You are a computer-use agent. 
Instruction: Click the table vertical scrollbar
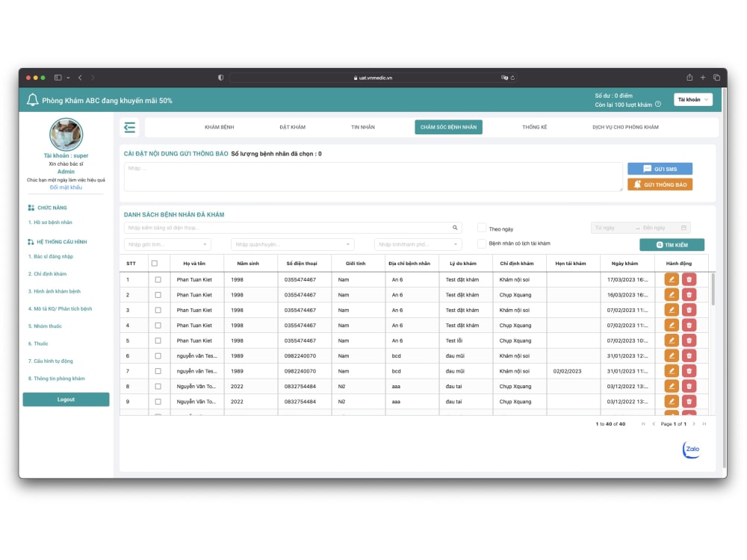pyautogui.click(x=713, y=289)
